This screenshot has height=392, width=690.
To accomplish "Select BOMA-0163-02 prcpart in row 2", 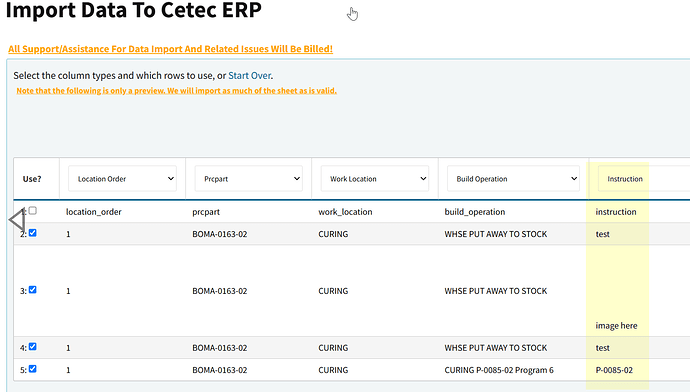I will click(x=220, y=234).
